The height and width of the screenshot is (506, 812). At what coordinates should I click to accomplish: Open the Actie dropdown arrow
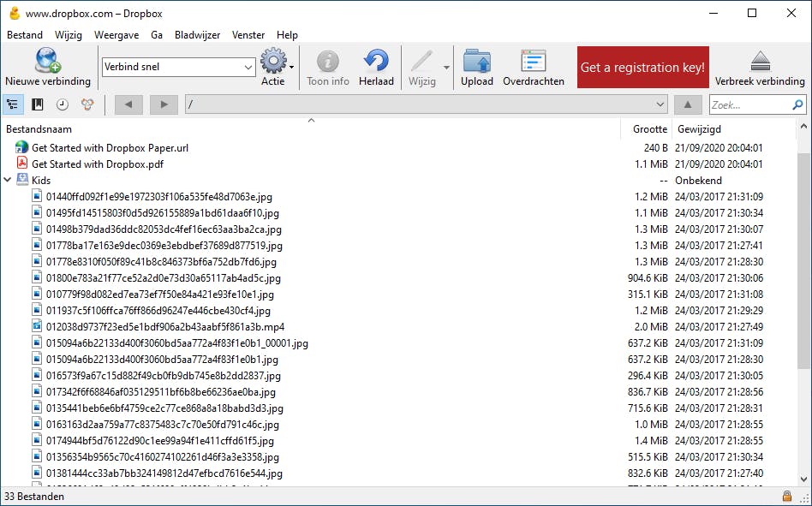coord(292,67)
